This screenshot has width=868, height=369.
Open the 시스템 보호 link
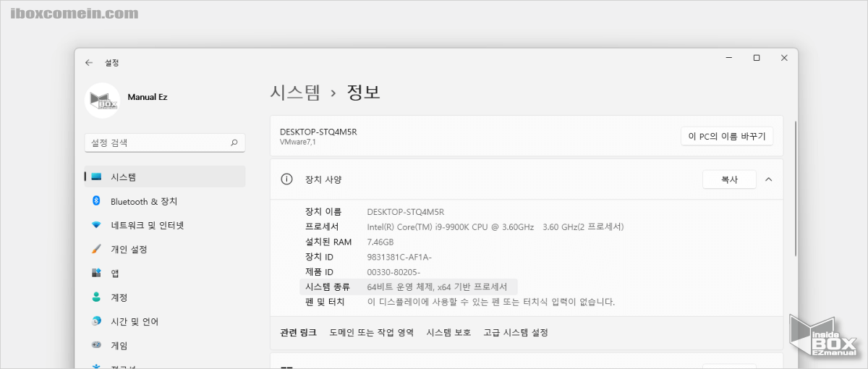point(448,333)
